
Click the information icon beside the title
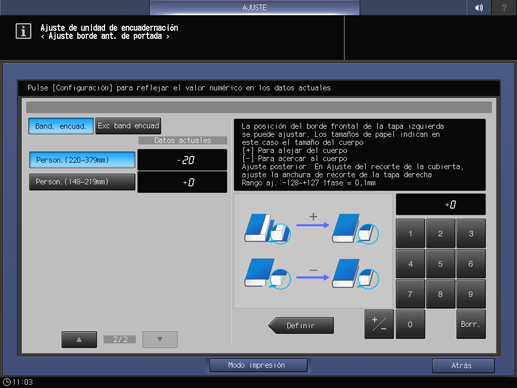[23, 31]
